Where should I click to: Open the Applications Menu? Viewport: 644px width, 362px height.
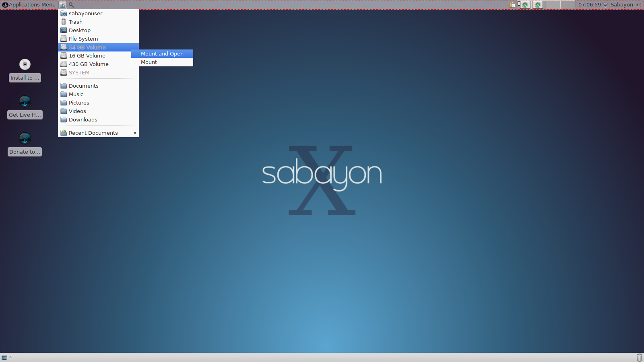pos(29,5)
